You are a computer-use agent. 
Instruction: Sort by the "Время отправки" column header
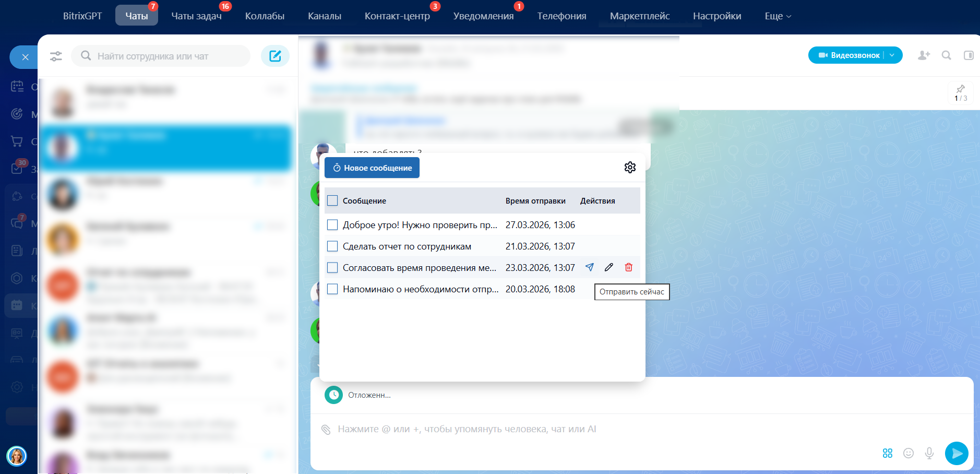pos(535,201)
